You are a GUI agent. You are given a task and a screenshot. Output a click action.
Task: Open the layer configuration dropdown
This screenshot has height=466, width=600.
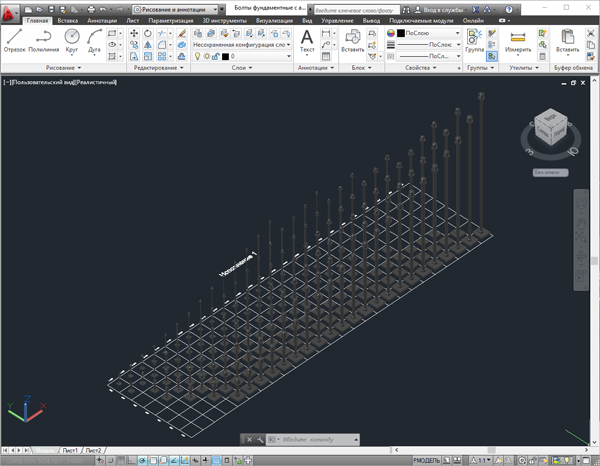(x=240, y=45)
